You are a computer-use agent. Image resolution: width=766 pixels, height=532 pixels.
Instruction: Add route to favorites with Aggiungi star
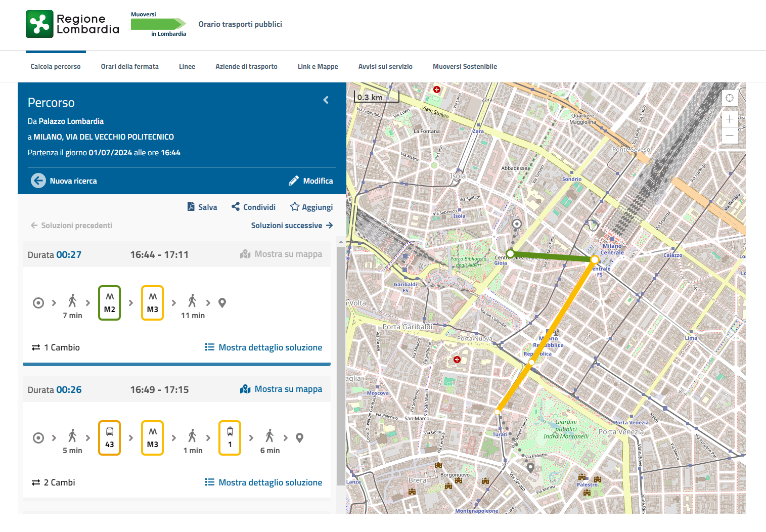pyautogui.click(x=311, y=207)
